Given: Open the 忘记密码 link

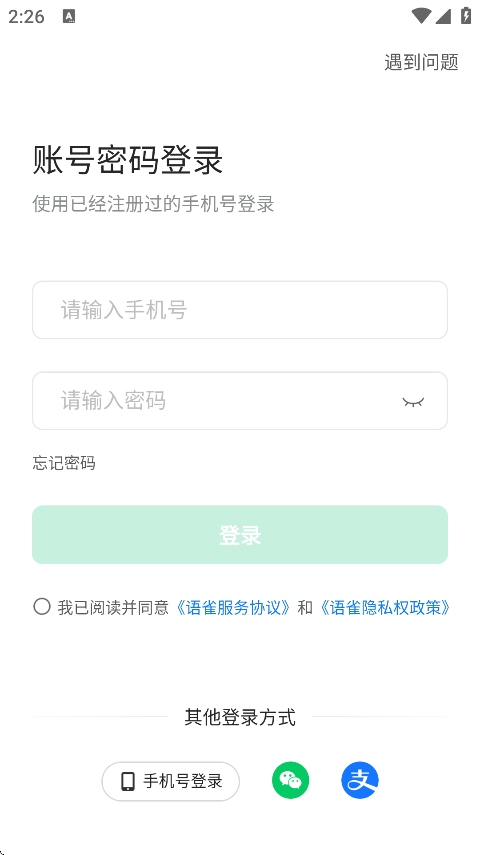Looking at the screenshot, I should [x=64, y=463].
